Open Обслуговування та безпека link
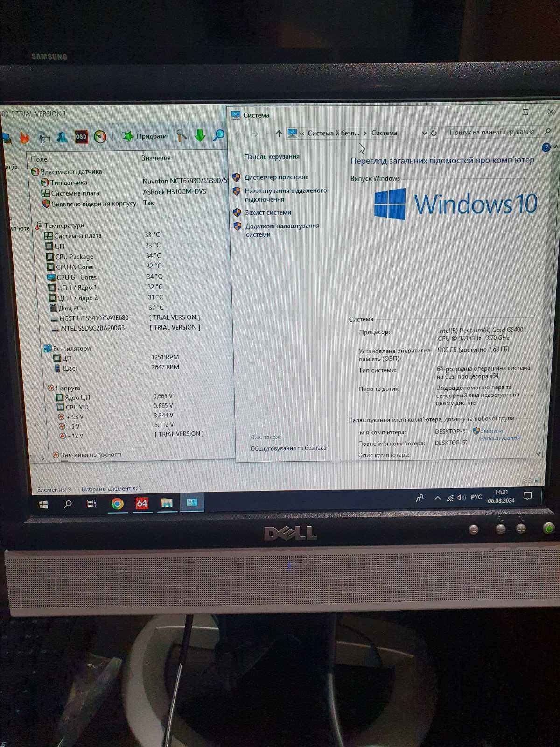The width and height of the screenshot is (560, 747). tap(288, 448)
